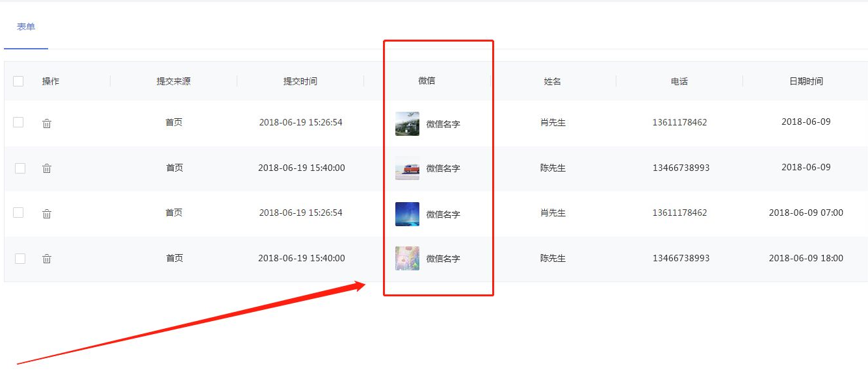
Task: Click 首页 in the blue aurora row
Action: [x=174, y=213]
